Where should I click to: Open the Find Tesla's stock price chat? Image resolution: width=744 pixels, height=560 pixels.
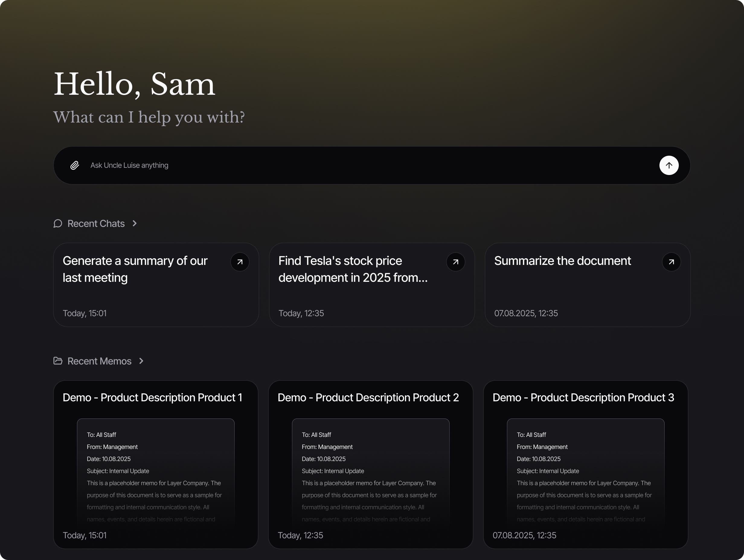tap(352, 269)
